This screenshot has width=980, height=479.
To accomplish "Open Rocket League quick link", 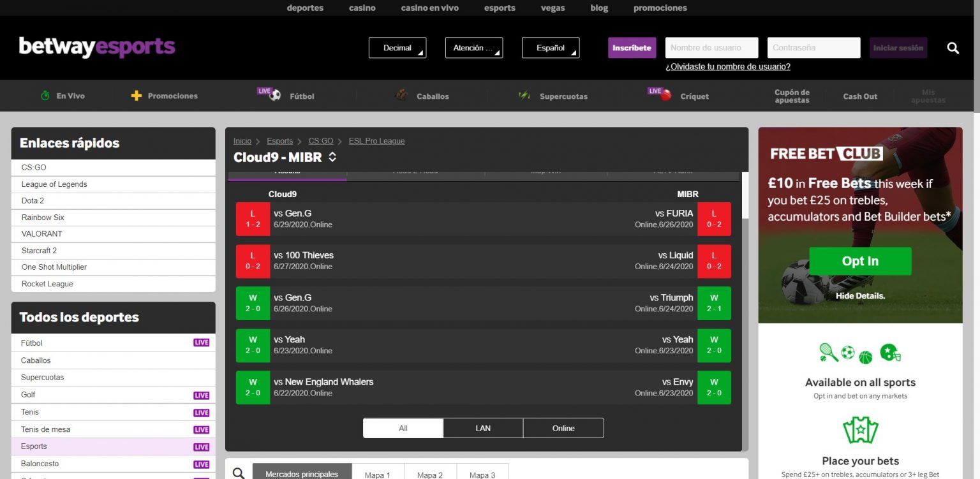I will point(114,284).
